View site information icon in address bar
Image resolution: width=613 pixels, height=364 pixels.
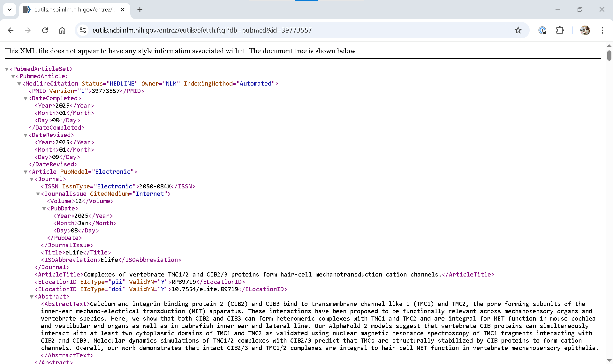[83, 30]
